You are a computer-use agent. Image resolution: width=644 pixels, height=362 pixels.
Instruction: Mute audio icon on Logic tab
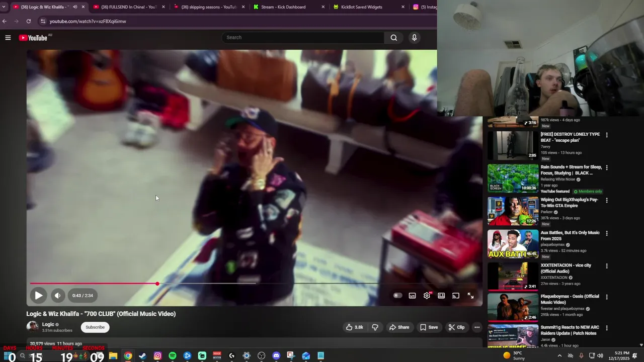point(75,7)
